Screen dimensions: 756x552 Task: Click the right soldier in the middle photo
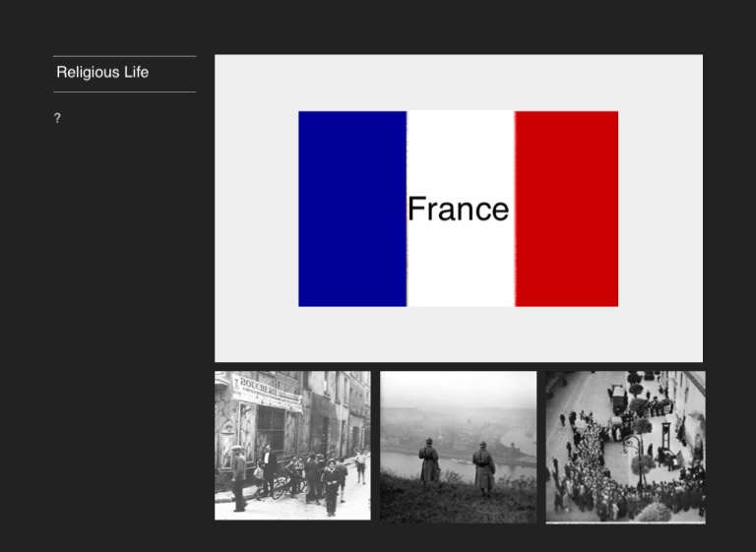[x=483, y=468]
